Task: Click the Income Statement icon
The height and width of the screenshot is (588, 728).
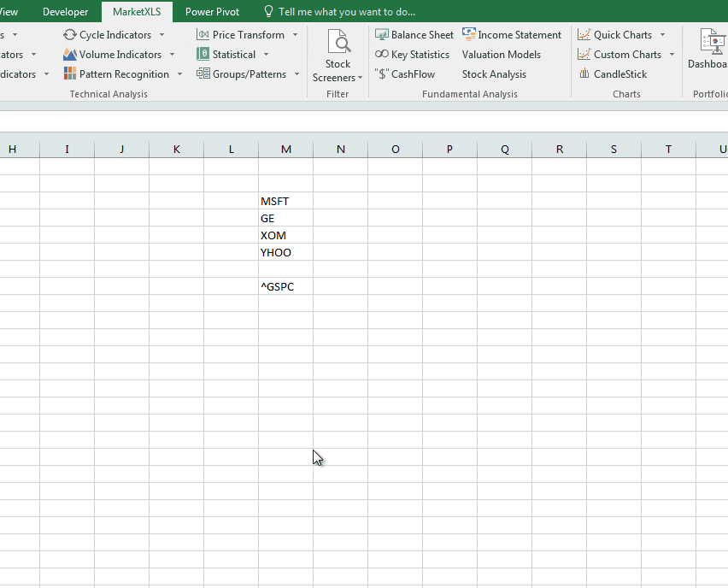Action: pyautogui.click(x=469, y=34)
